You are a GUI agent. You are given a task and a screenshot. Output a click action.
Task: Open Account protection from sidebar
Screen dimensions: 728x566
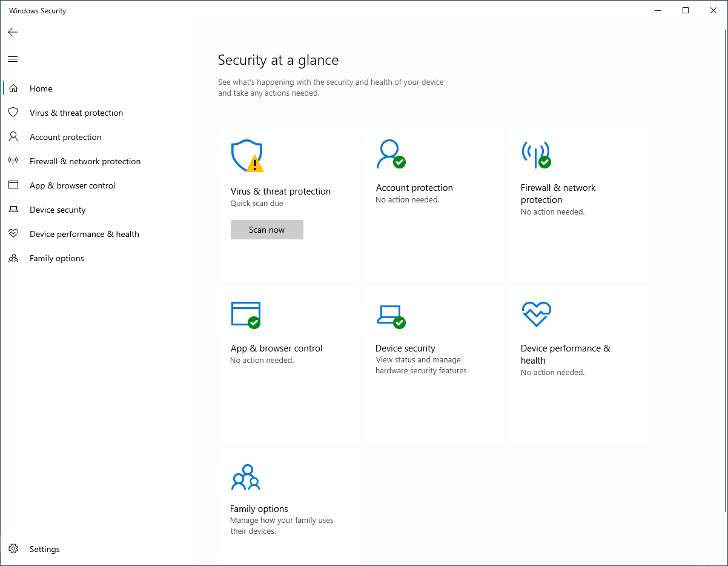pos(98,137)
